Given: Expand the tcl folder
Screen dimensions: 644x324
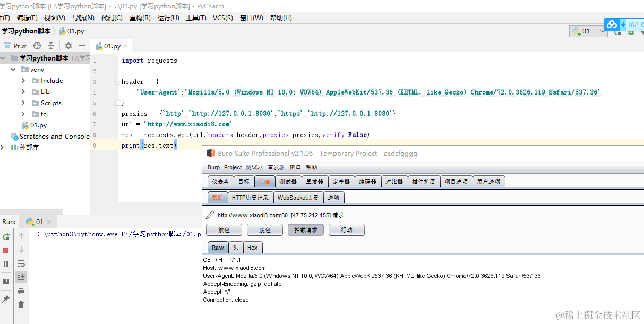Looking at the screenshot, I should (x=23, y=114).
